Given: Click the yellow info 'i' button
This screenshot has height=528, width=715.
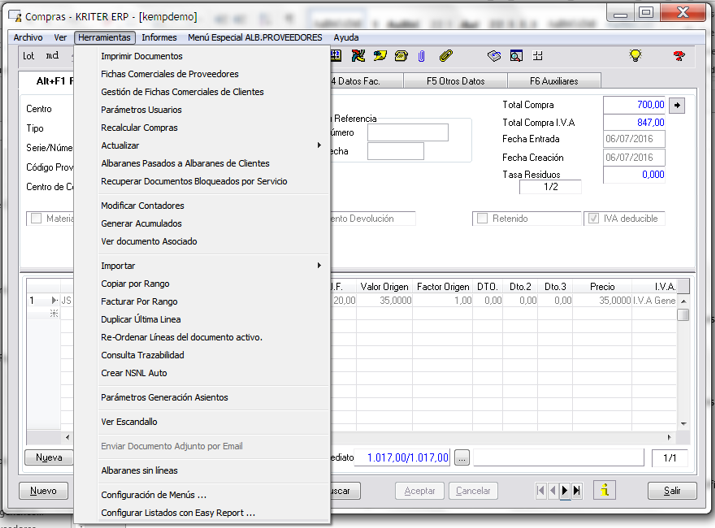Looking at the screenshot, I should click(605, 491).
